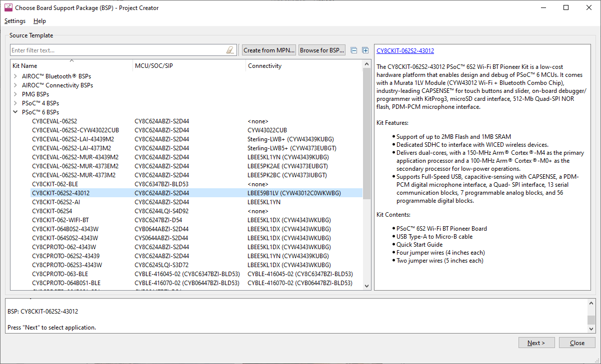This screenshot has width=601, height=364.
Task: Collapse all BSP tree categories
Action: 354,50
